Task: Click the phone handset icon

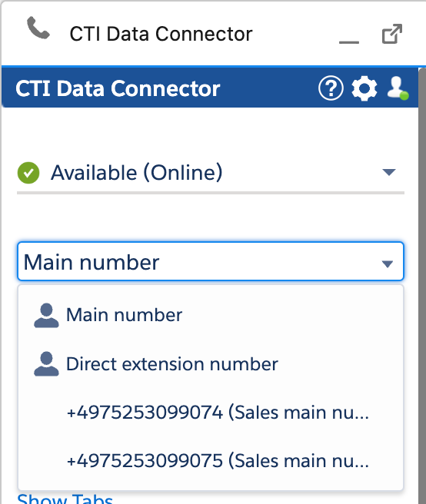Action: [x=38, y=28]
